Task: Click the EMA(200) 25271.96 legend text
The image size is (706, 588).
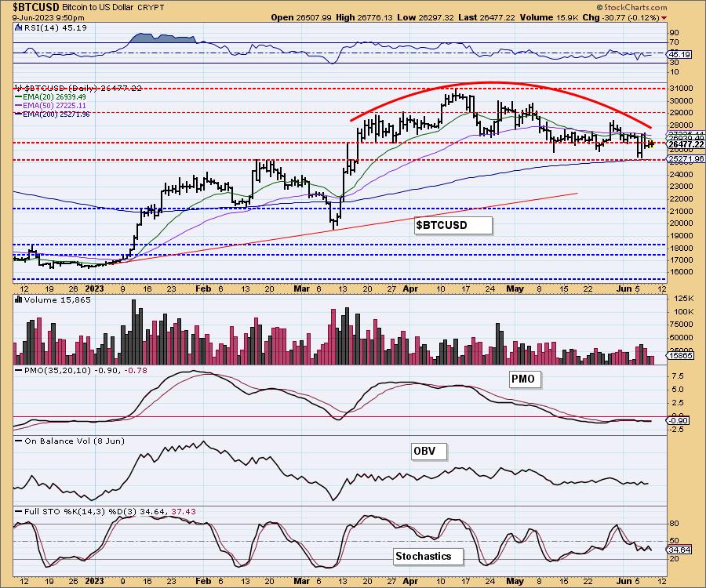Action: (56, 114)
